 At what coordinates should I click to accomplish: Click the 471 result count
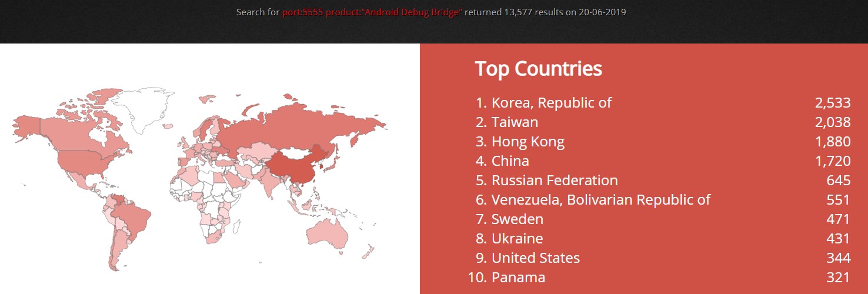[x=838, y=219]
